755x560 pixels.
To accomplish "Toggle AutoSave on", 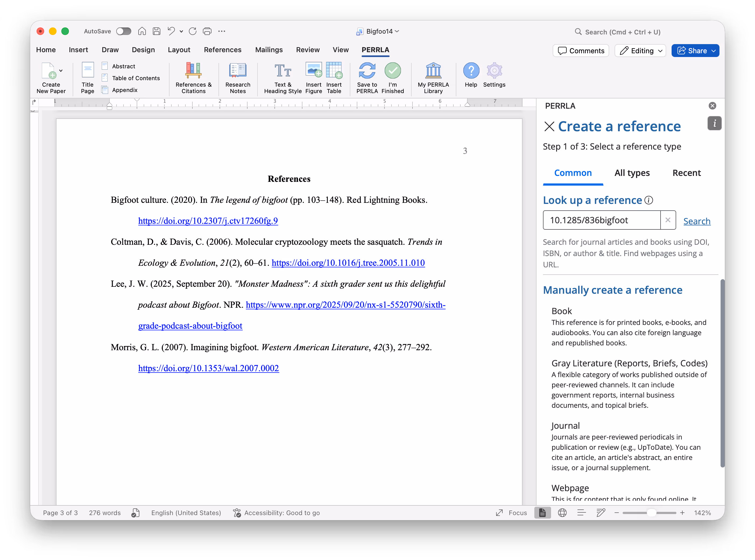I will [x=124, y=31].
